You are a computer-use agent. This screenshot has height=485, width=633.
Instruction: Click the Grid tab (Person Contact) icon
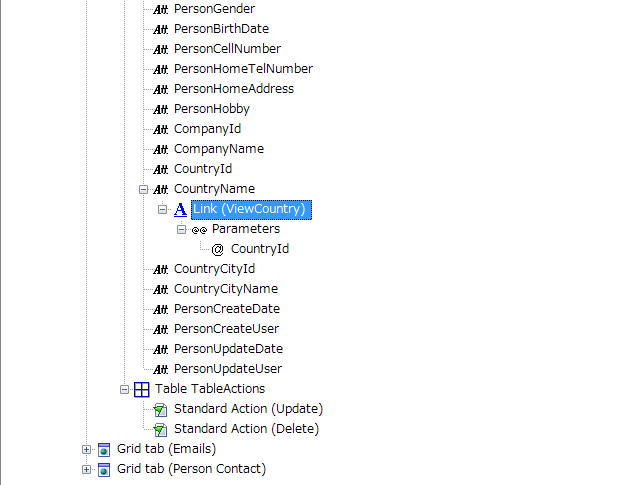click(x=104, y=469)
